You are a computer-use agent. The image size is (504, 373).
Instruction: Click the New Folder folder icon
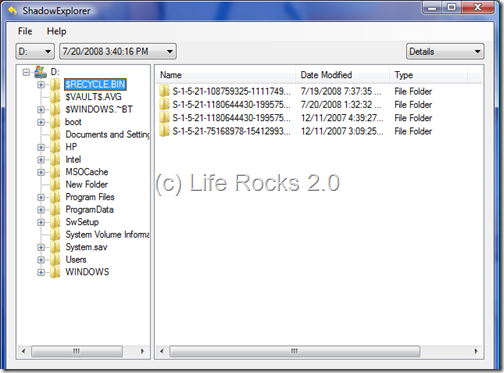coord(55,184)
